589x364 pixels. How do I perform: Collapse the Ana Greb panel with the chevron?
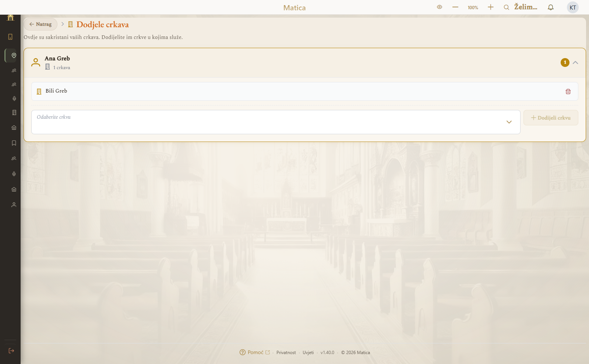575,63
